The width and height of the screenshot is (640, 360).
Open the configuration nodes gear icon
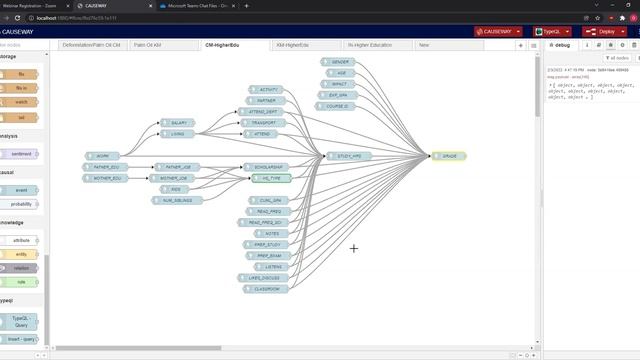click(x=622, y=45)
